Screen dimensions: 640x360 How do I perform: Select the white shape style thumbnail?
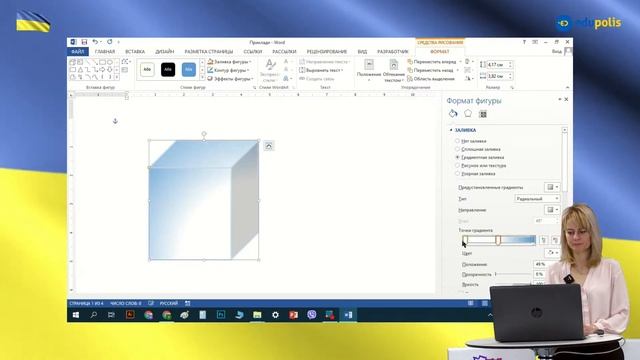pos(147,70)
